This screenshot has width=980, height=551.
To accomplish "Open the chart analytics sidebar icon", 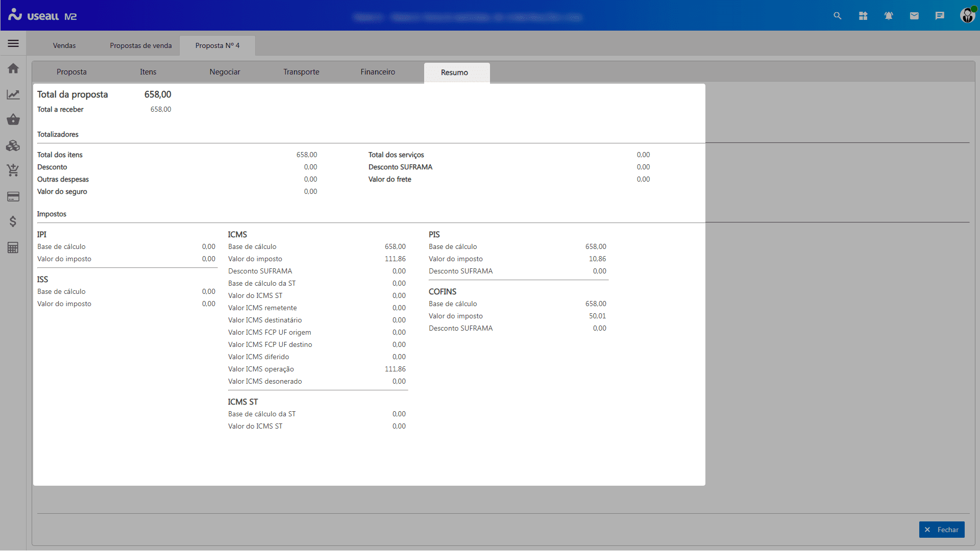I will (x=13, y=94).
